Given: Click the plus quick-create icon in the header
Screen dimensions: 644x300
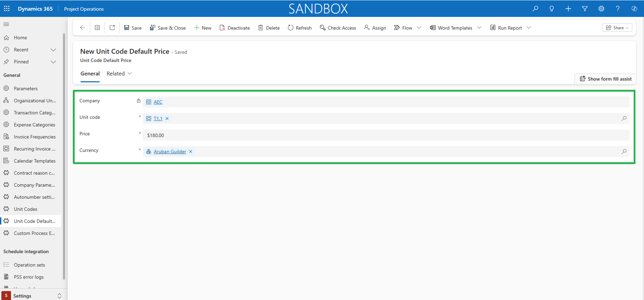Looking at the screenshot, I should point(568,9).
